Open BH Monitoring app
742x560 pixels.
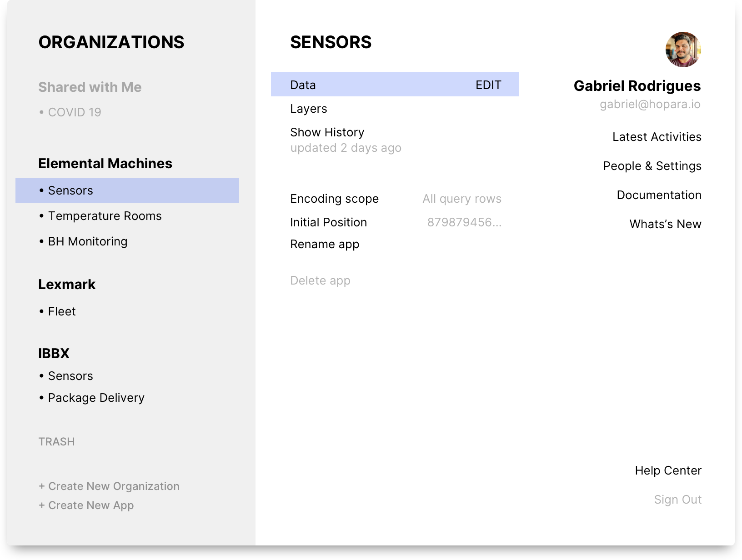click(88, 241)
